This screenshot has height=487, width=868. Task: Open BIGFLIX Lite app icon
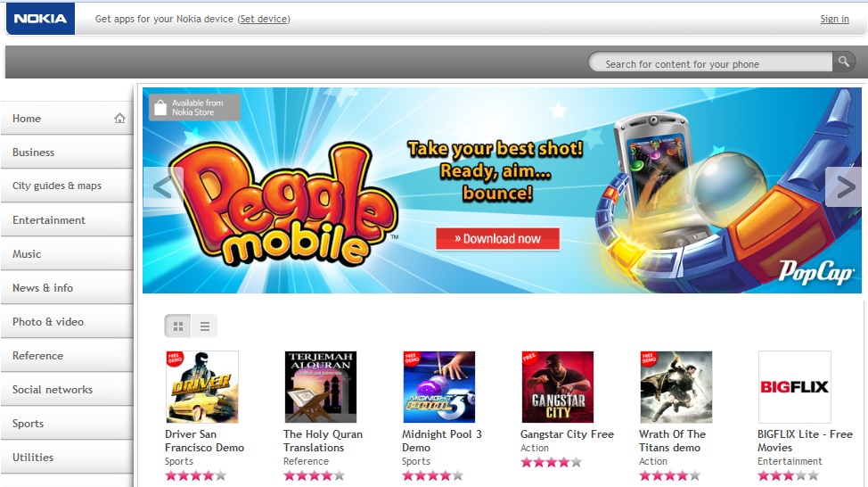tap(794, 387)
